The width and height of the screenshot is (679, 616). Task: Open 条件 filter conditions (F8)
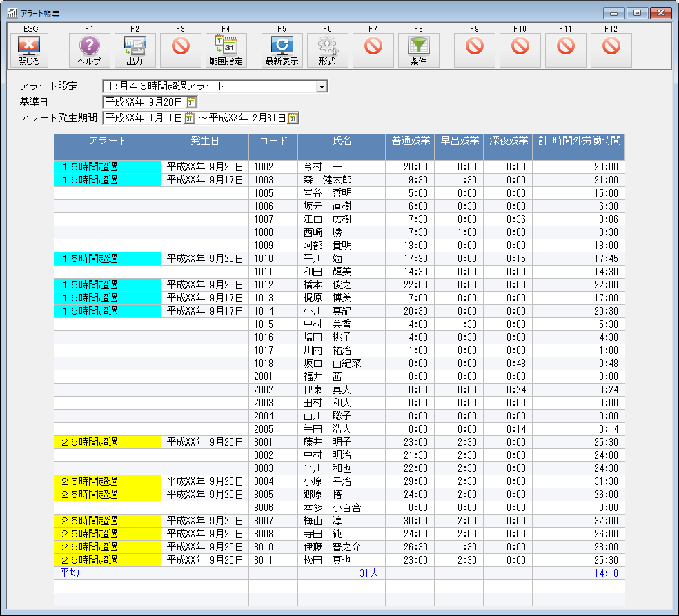tap(418, 50)
